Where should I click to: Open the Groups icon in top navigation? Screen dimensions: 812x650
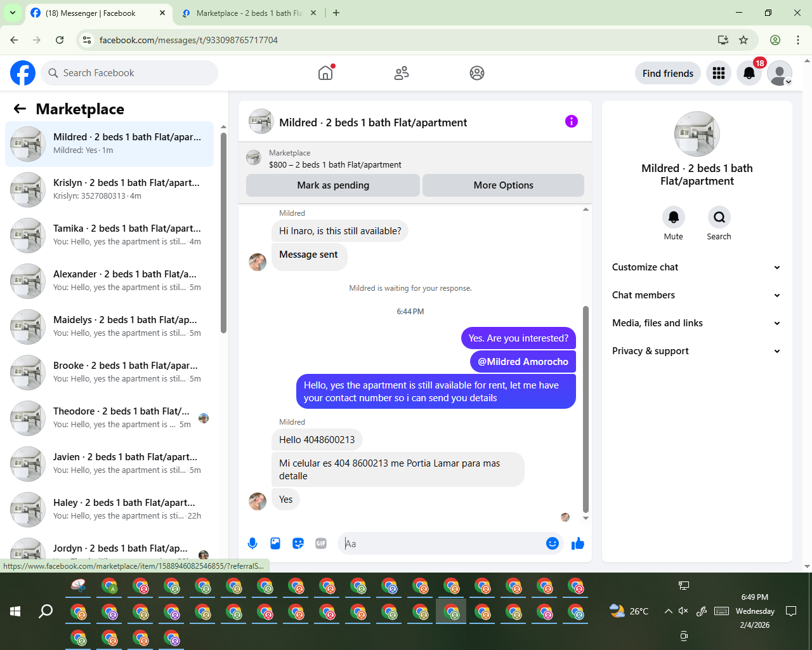(x=477, y=73)
